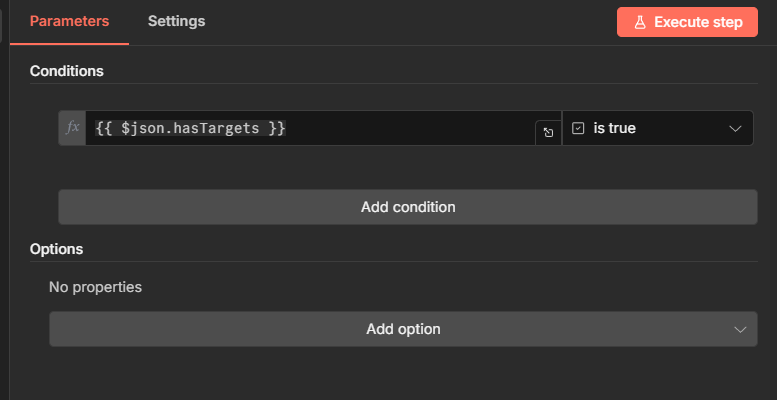Click the Conditions section heading
The height and width of the screenshot is (400, 777).
[x=67, y=71]
